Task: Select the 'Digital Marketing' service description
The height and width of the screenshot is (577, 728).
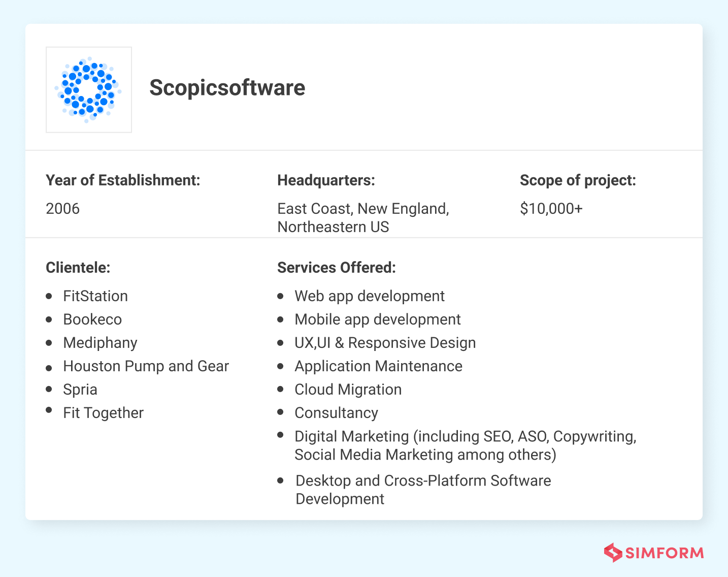Action: tap(466, 445)
